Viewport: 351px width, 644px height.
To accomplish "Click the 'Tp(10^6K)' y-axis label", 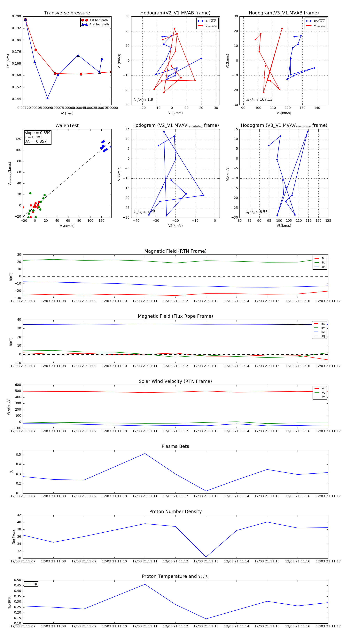I will tap(10, 602).
